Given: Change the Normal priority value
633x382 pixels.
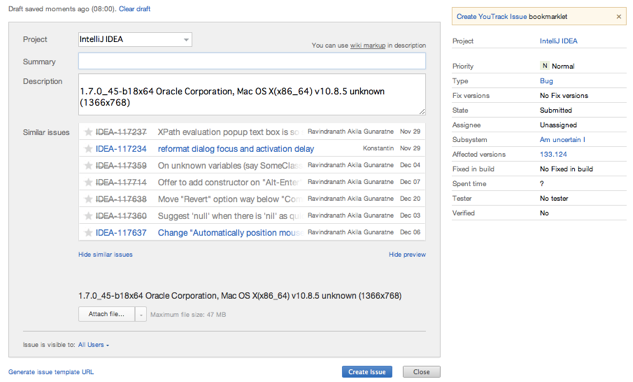Looking at the screenshot, I should click(563, 66).
